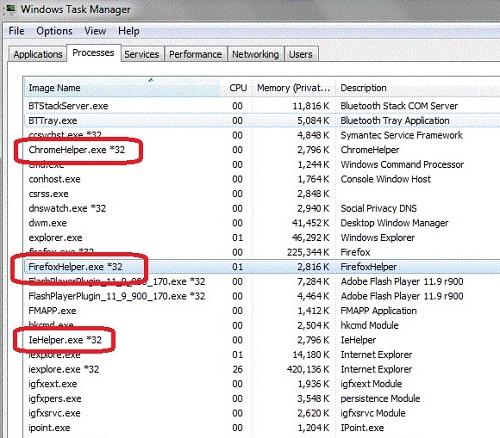
Task: Click the hkcmd Module description
Action: point(369,326)
